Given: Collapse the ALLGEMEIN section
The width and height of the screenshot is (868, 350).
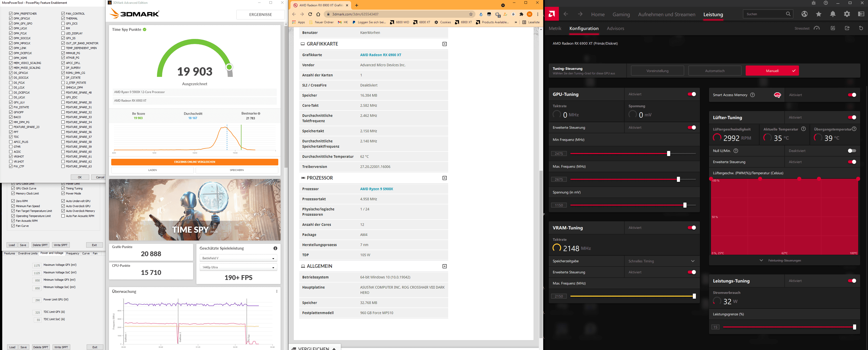Looking at the screenshot, I should point(444,266).
